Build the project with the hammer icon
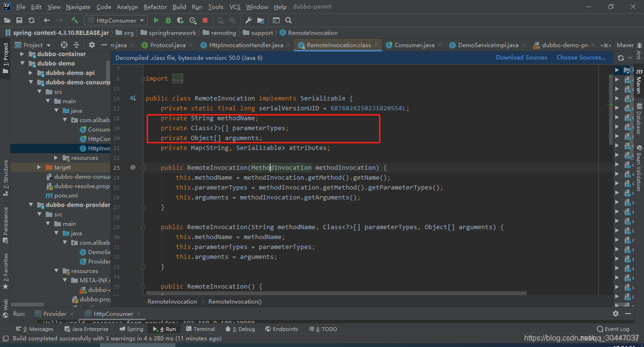644x347 pixels. point(74,20)
